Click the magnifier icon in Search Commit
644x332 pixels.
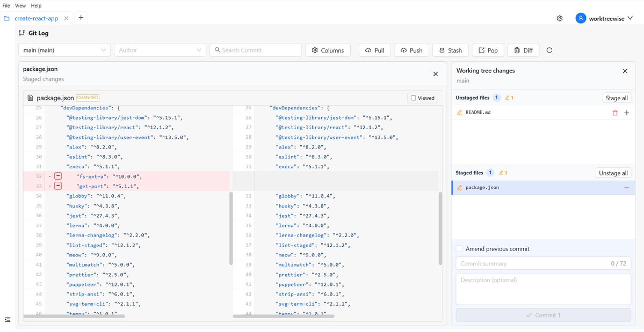click(x=218, y=50)
